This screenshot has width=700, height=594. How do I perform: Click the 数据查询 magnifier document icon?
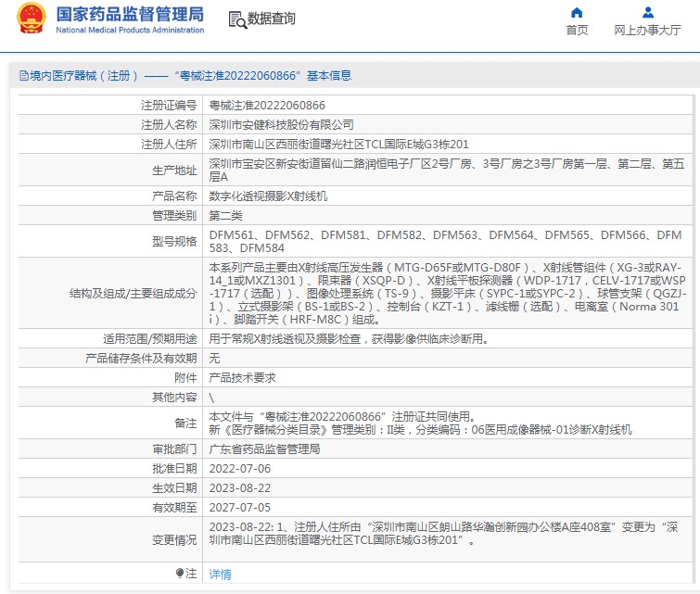[236, 19]
